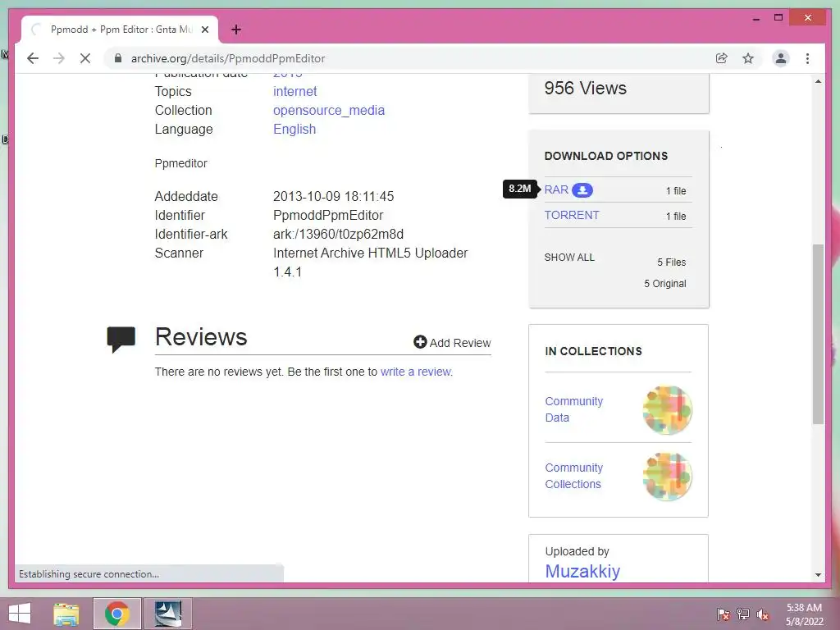Go back to the previous page

coord(33,58)
